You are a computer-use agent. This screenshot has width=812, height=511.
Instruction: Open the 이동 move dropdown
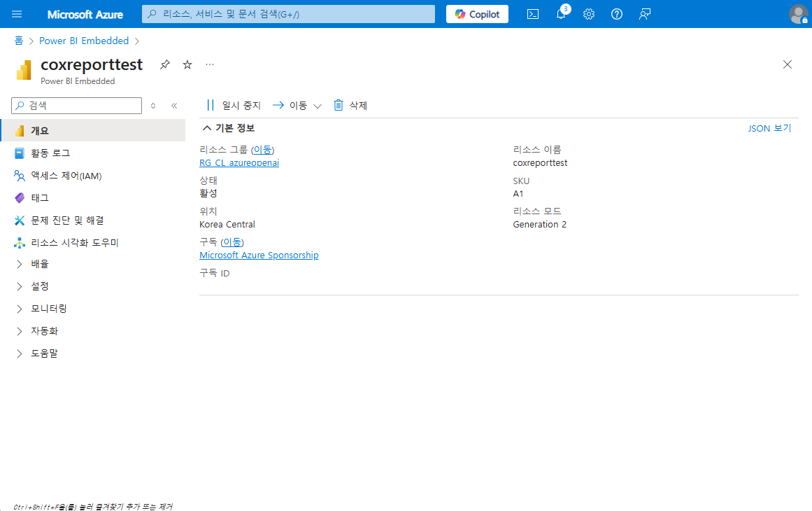pos(297,105)
